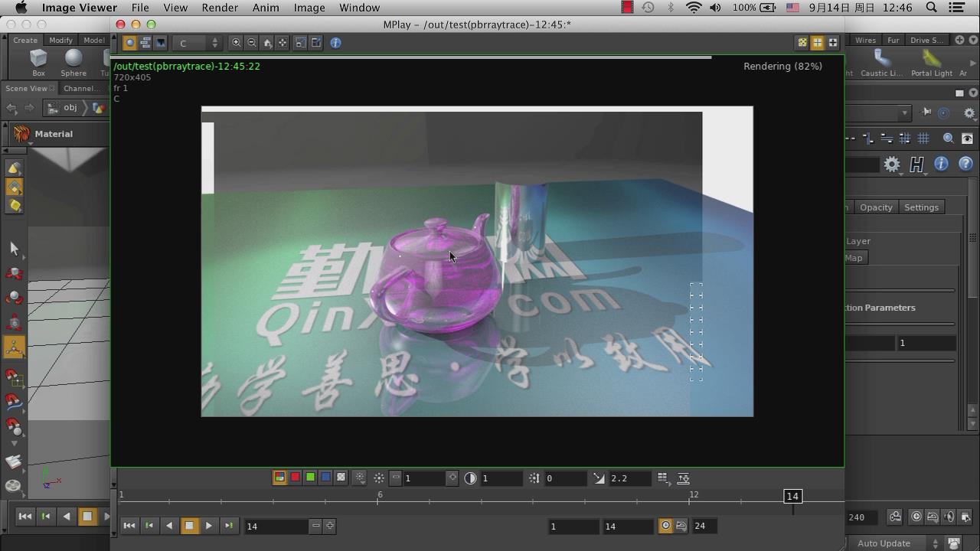Open the dotted display options dropdown icon
The width and height of the screenshot is (980, 551).
tap(360, 478)
